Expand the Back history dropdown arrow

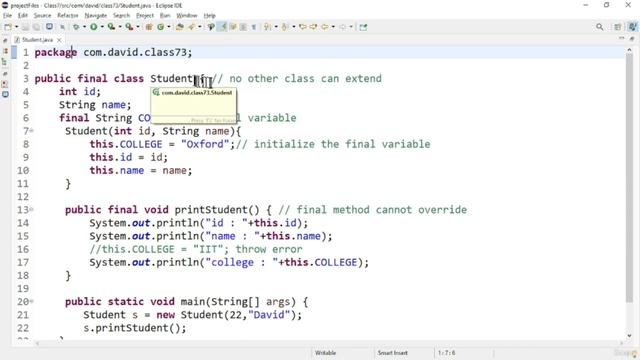pos(333,27)
